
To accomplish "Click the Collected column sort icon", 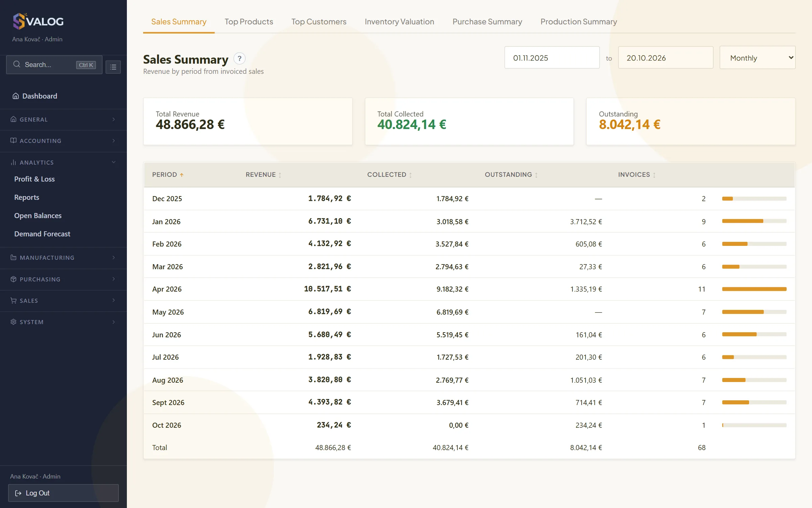I will [410, 175].
